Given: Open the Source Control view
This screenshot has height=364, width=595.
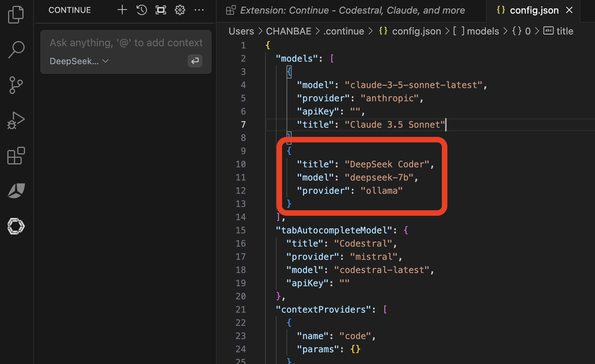Looking at the screenshot, I should (16, 85).
